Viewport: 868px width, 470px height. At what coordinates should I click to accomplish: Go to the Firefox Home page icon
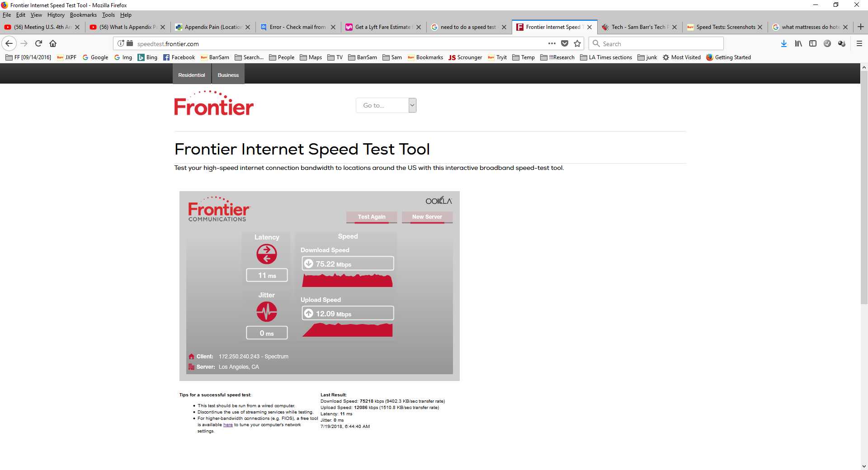tap(53, 43)
